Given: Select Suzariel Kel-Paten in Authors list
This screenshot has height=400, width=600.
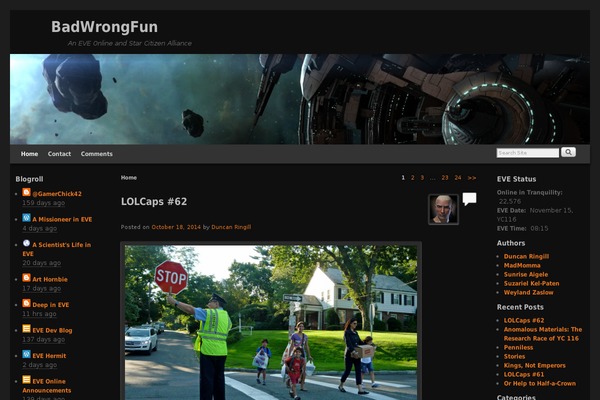Looking at the screenshot, I should coord(532,283).
